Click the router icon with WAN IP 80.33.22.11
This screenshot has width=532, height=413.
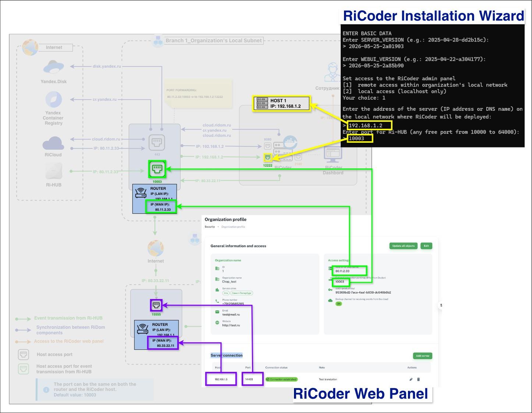pos(143,329)
